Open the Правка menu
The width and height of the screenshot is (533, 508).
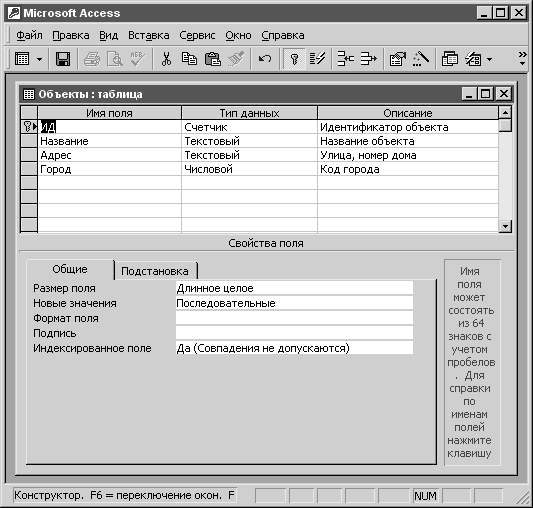[x=71, y=35]
